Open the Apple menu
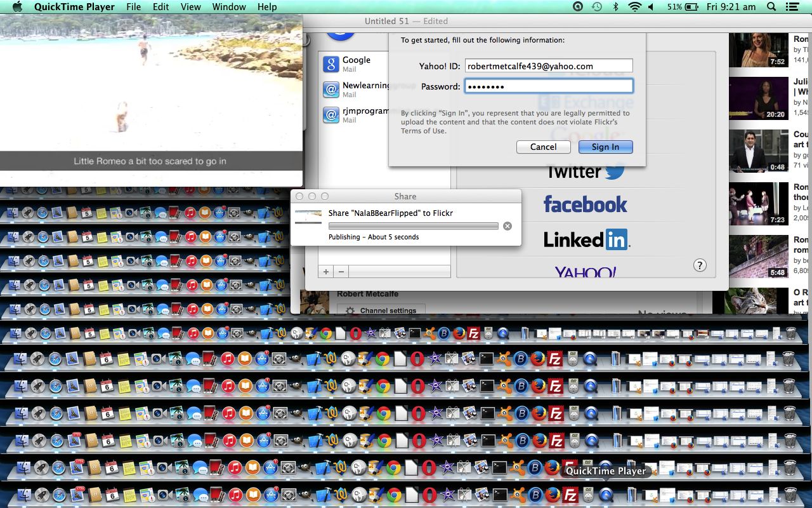This screenshot has width=812, height=508. 17,7
